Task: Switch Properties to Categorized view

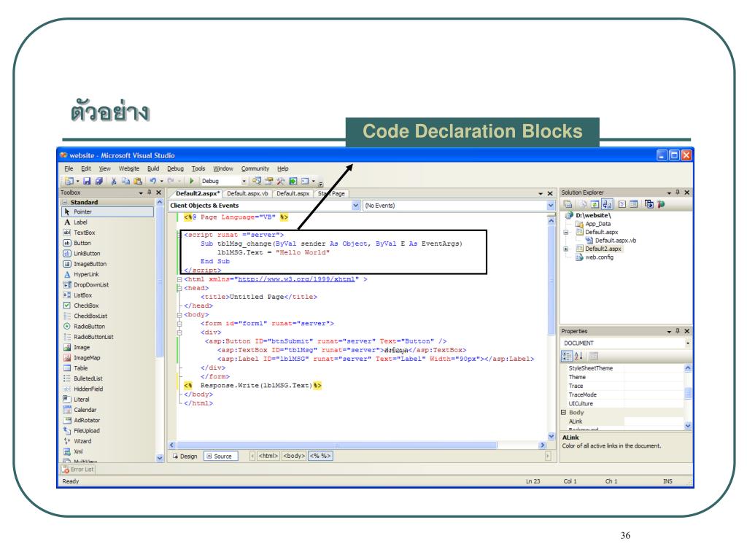Action: click(567, 356)
